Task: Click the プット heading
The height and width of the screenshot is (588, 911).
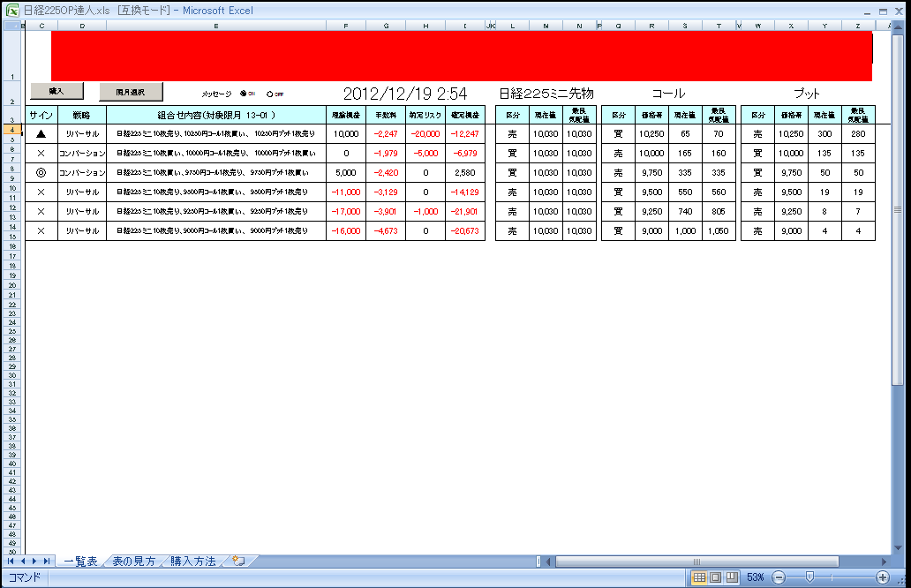Action: (807, 94)
